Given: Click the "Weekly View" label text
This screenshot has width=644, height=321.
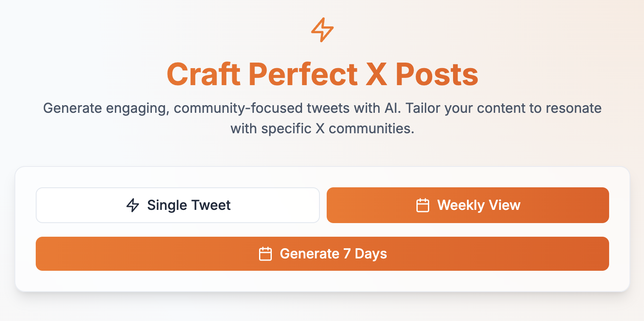Looking at the screenshot, I should [479, 205].
